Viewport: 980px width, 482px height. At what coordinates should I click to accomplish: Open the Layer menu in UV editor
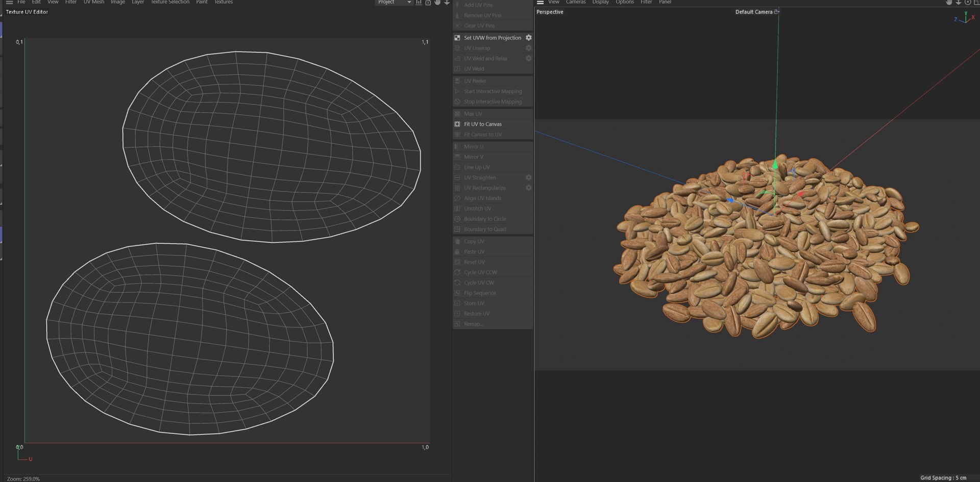(x=138, y=2)
